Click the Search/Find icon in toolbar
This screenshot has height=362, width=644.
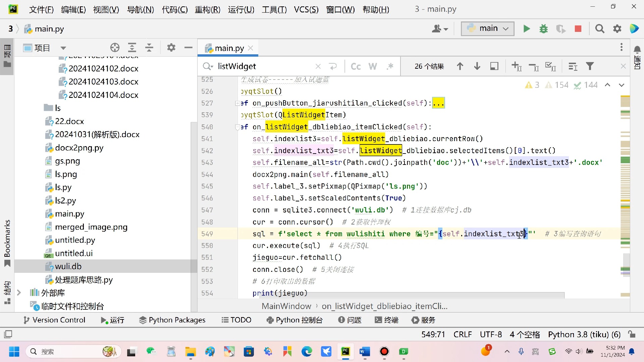(600, 29)
